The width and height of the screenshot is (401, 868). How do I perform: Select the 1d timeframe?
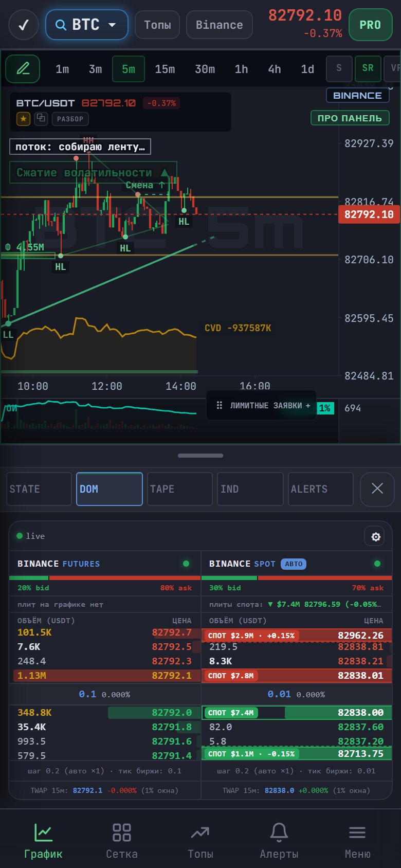307,69
